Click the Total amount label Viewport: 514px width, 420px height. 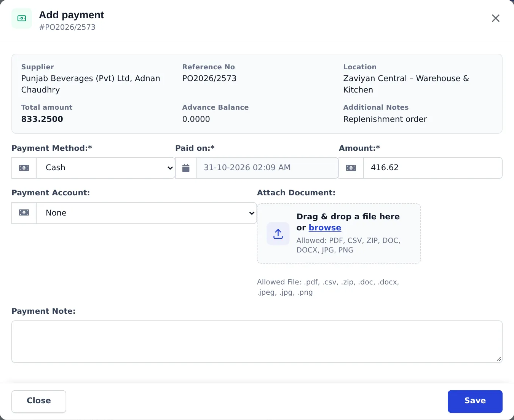coord(47,107)
